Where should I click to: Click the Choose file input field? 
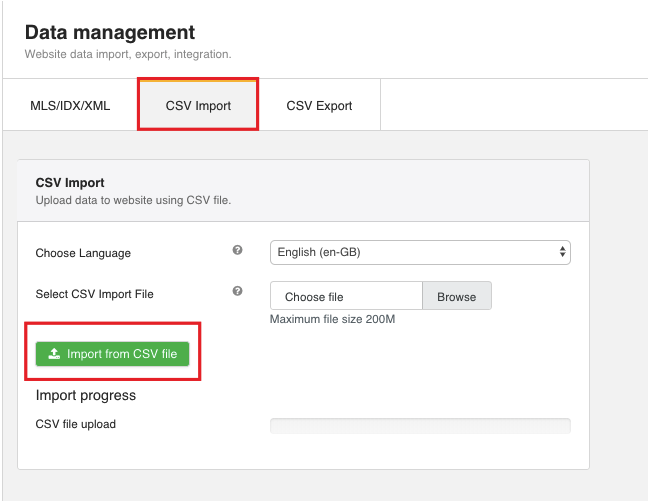[x=346, y=297]
